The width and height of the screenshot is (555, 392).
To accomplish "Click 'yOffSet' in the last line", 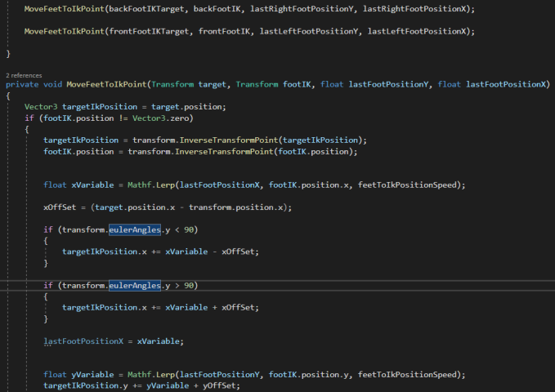I will (219, 385).
